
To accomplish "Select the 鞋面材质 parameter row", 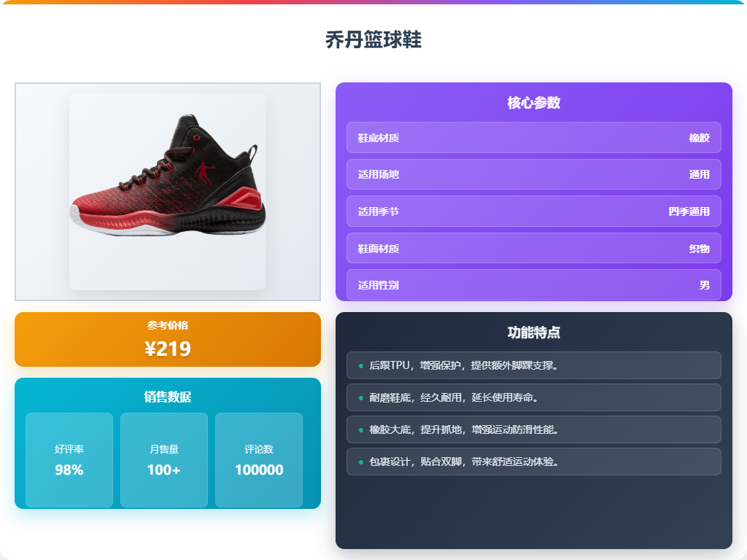I will pyautogui.click(x=533, y=248).
